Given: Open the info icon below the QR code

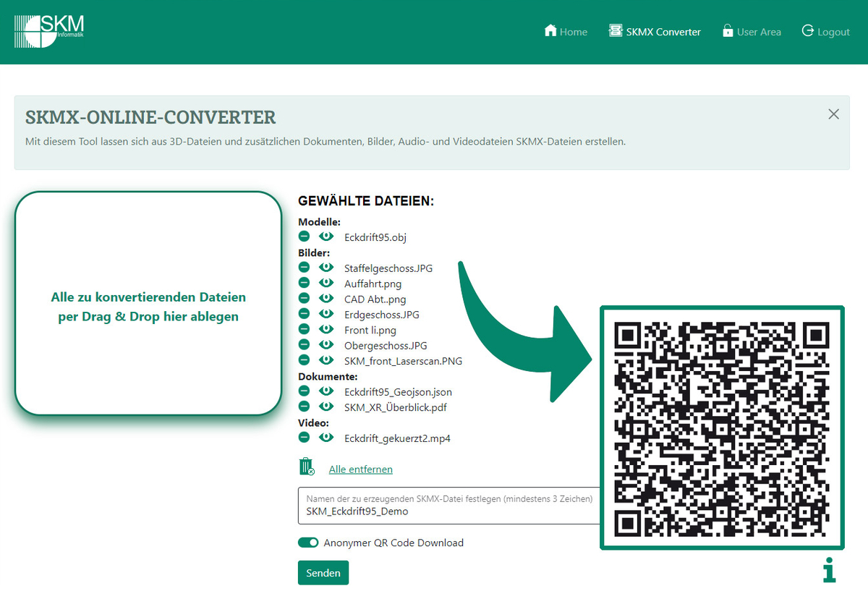Looking at the screenshot, I should tap(830, 570).
